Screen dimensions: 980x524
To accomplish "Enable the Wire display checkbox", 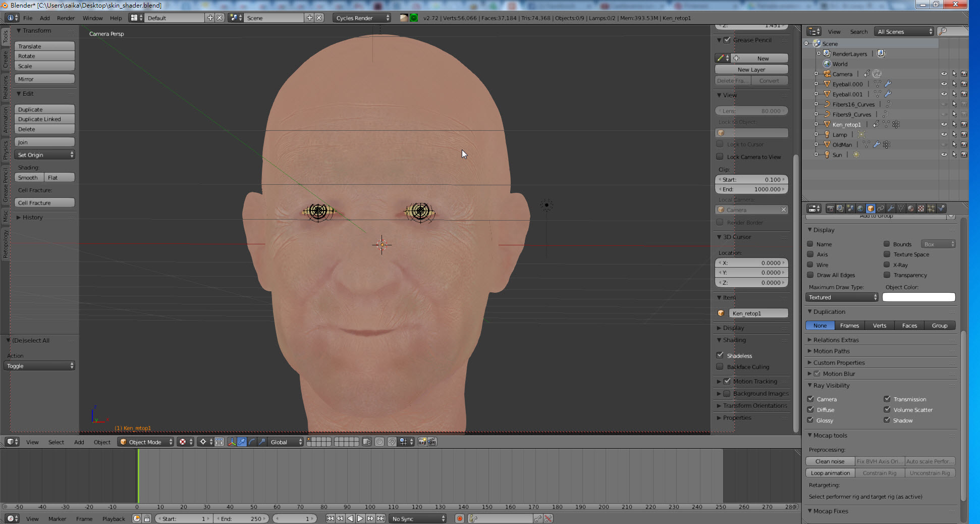I will [x=810, y=265].
